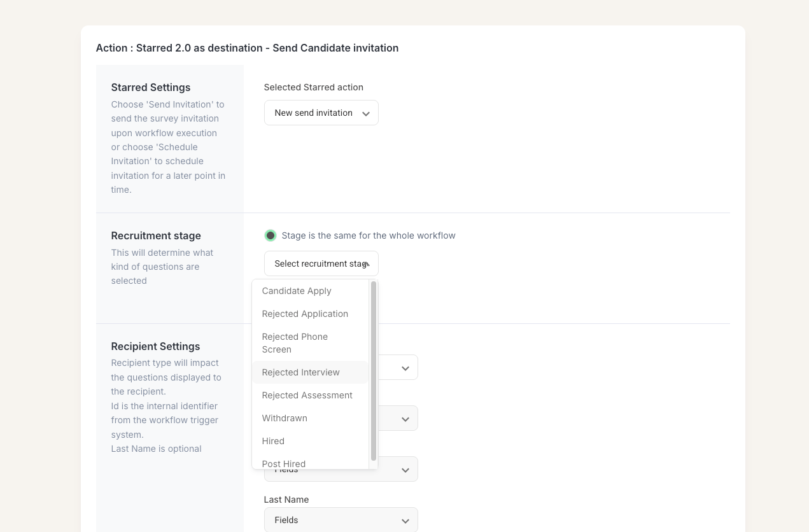The height and width of the screenshot is (532, 809).
Task: Select Rejected Interview stage option
Action: (310, 372)
